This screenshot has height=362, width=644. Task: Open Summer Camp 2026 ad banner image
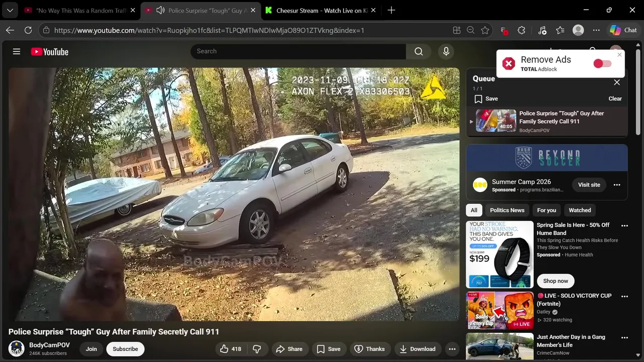(x=547, y=158)
